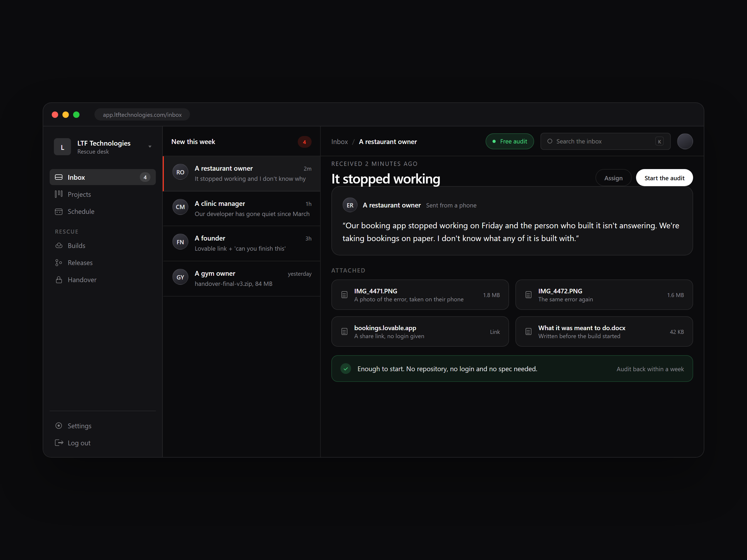Click the Builds cloud icon

pos(59,245)
